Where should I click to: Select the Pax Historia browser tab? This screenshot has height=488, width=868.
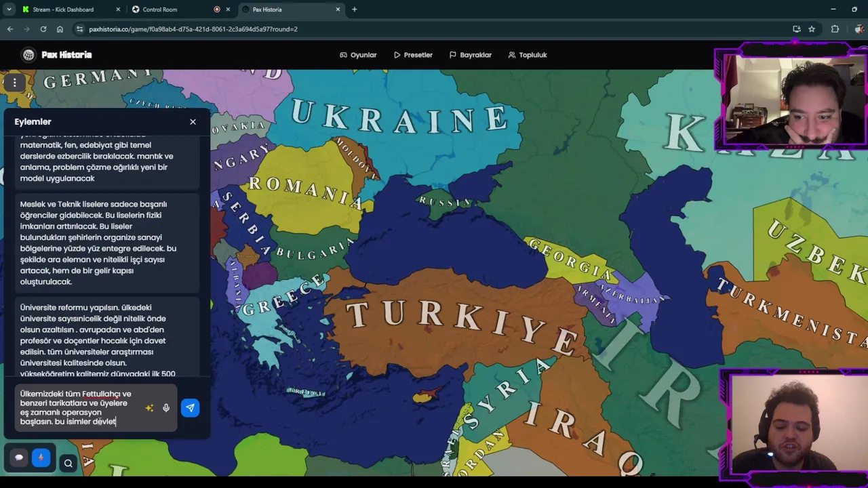[x=292, y=9]
